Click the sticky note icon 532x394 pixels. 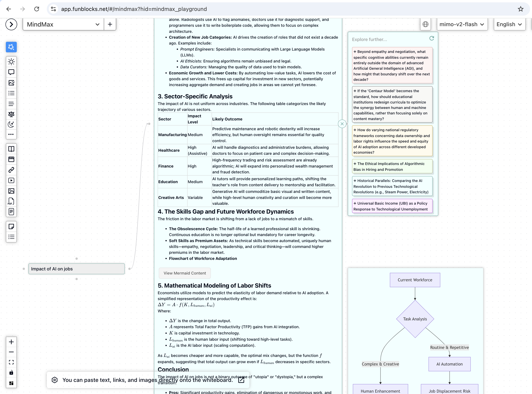coord(11,226)
